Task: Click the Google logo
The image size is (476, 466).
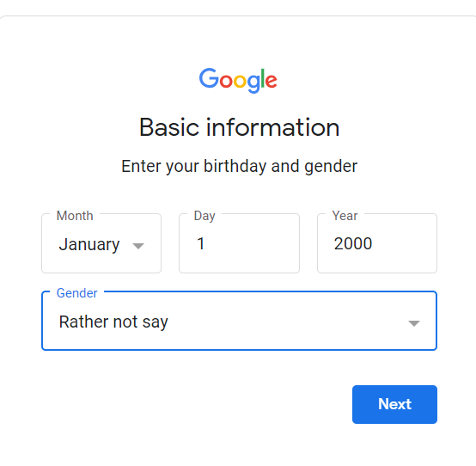Action: coord(238,80)
